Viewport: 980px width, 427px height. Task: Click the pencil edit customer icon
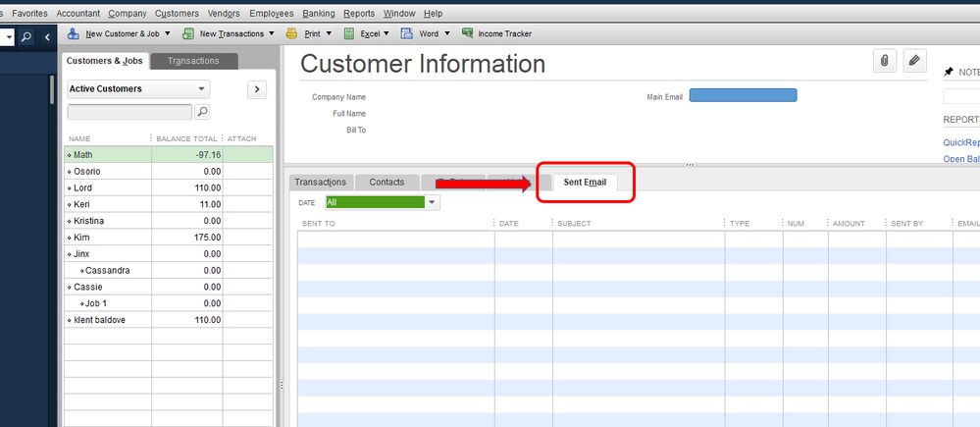[915, 61]
